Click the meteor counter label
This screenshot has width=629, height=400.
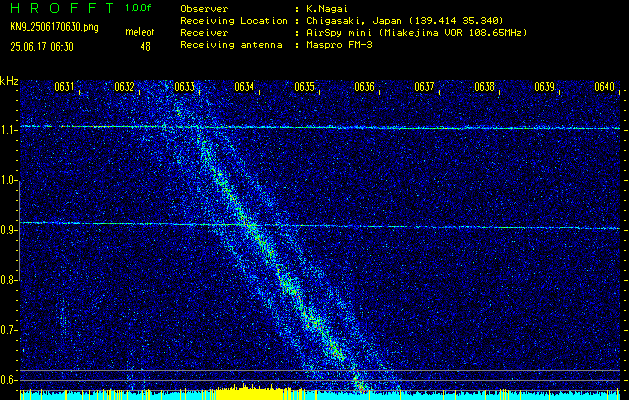point(140,32)
